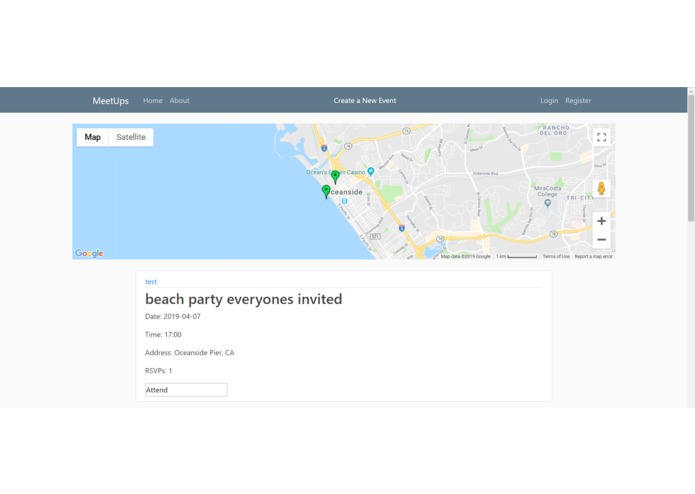695x494 pixels.
Task: Click MiraCosta College map pin
Action: (x=548, y=203)
